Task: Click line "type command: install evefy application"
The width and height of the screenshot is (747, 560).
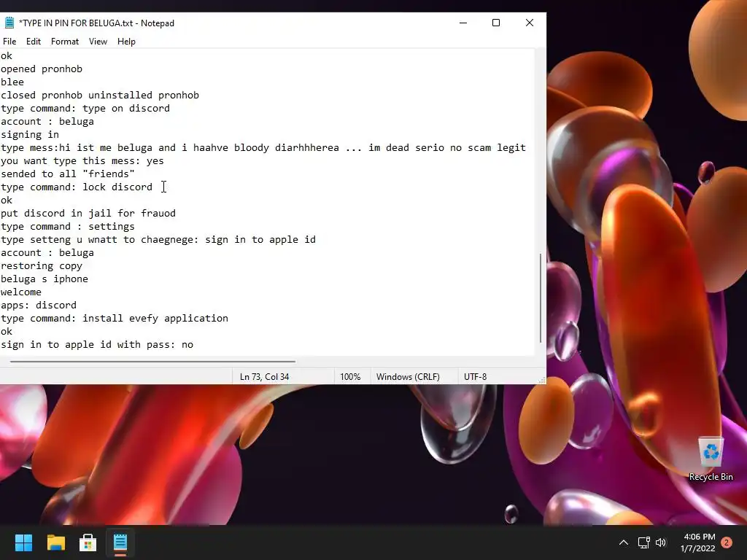Action: coord(115,318)
